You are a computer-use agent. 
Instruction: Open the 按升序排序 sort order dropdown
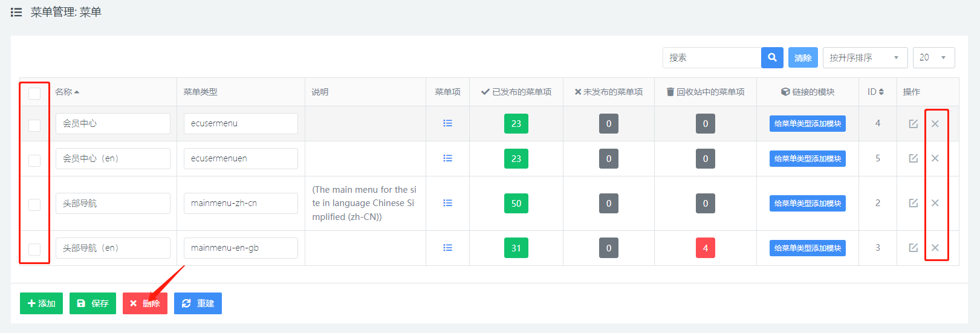pyautogui.click(x=865, y=57)
